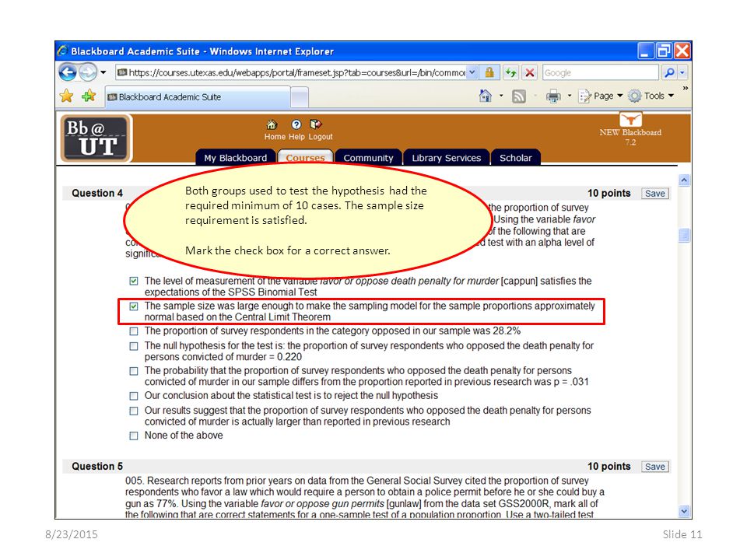This screenshot has width=747, height=560.
Task: Open the Tools menu
Action: coord(651,96)
